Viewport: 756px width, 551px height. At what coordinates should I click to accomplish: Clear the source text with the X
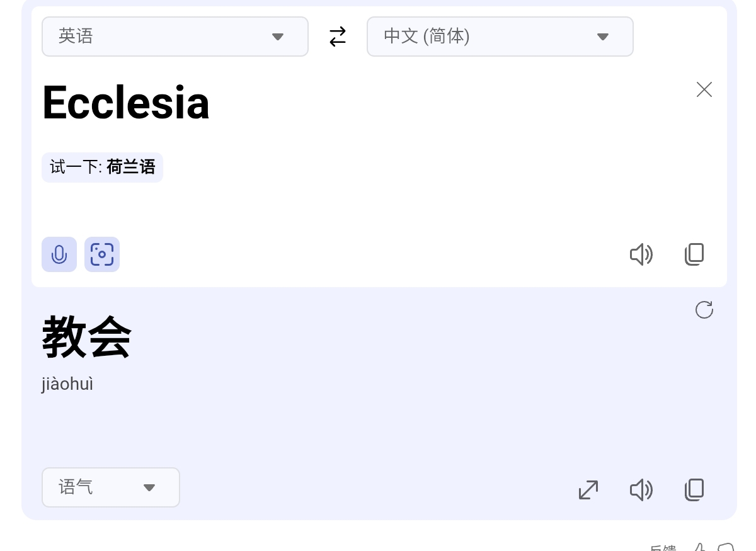point(704,89)
